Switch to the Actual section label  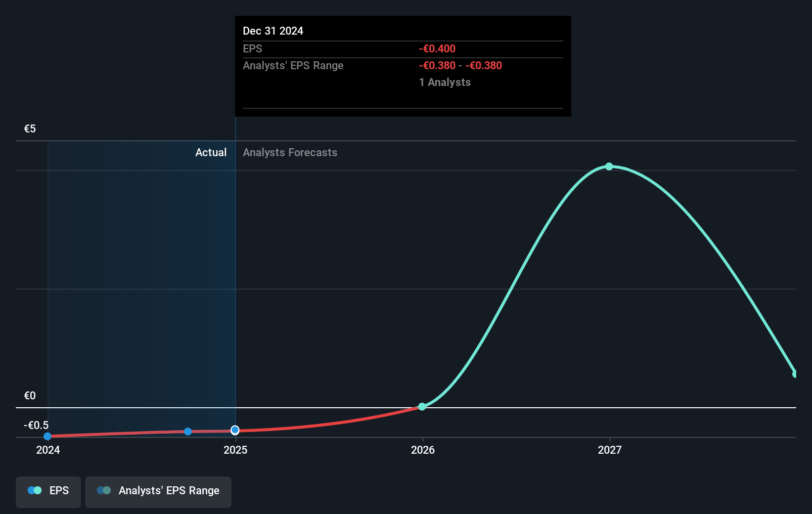coord(211,152)
